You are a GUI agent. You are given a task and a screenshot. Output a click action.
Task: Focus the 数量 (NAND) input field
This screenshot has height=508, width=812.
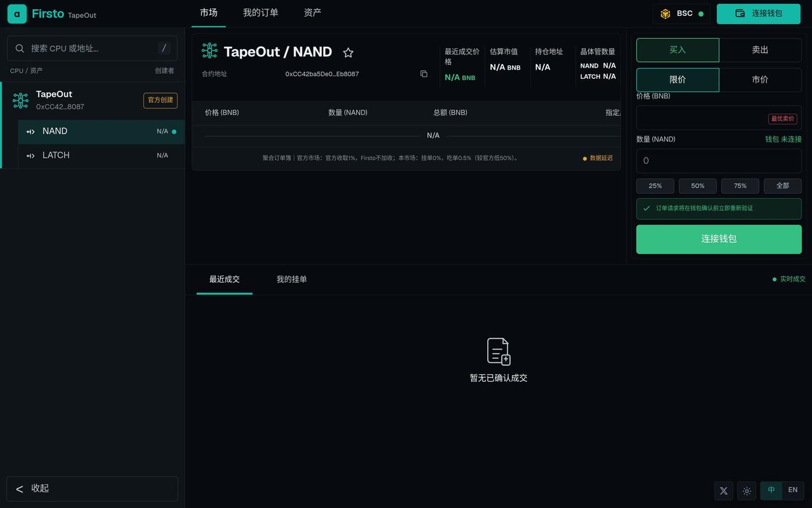click(x=719, y=161)
